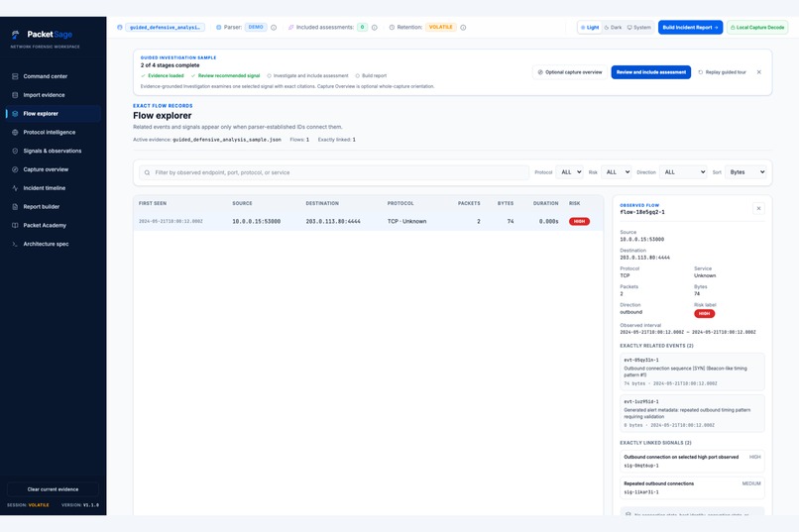The image size is (799, 532).
Task: Click the PacketSage logo icon
Action: (15, 34)
